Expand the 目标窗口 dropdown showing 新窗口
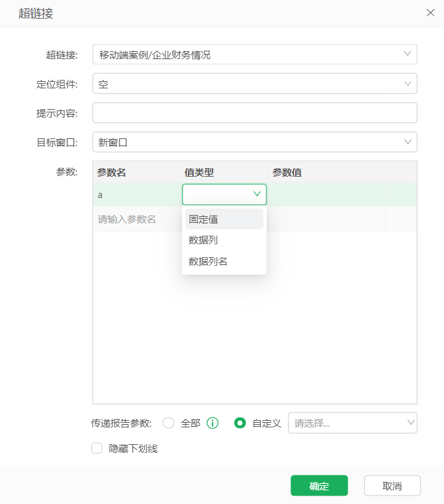 [x=255, y=142]
